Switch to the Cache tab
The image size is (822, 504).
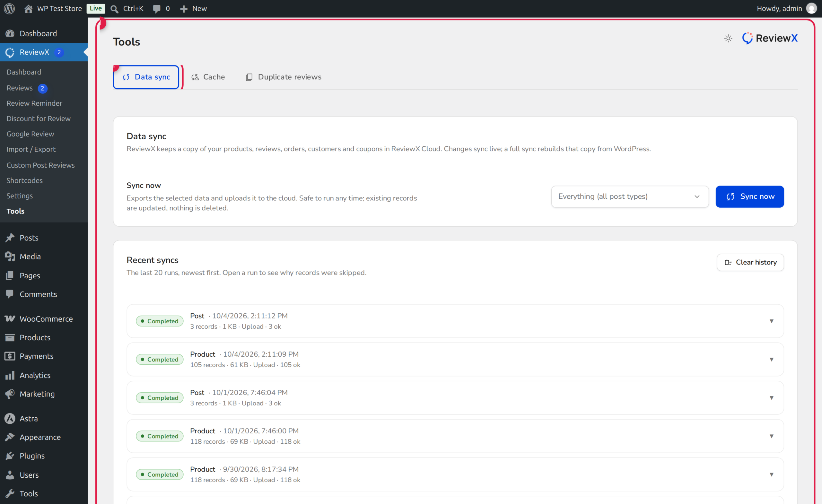(x=208, y=77)
